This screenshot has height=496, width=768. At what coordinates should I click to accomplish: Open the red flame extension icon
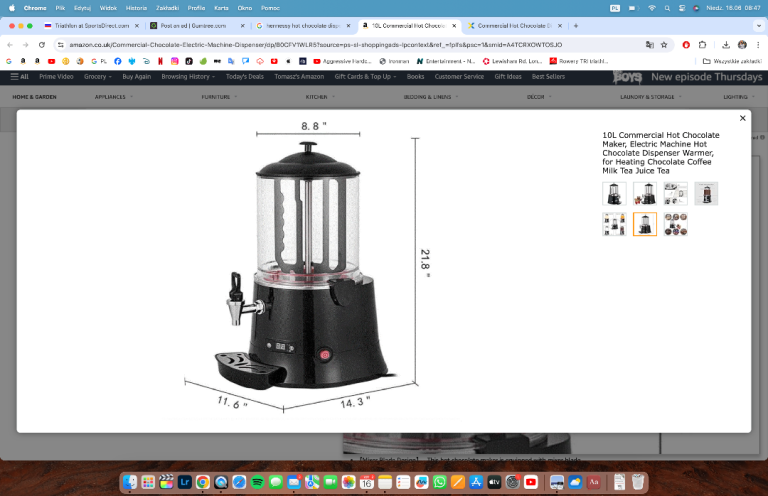click(x=686, y=45)
